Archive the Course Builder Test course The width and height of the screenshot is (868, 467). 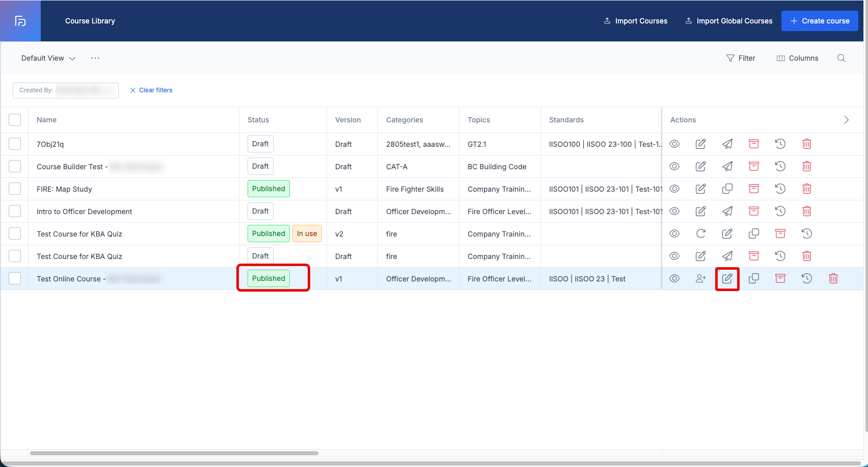tap(754, 166)
